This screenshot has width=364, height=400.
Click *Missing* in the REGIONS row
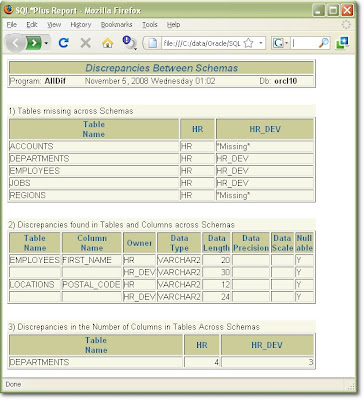pyautogui.click(x=233, y=195)
